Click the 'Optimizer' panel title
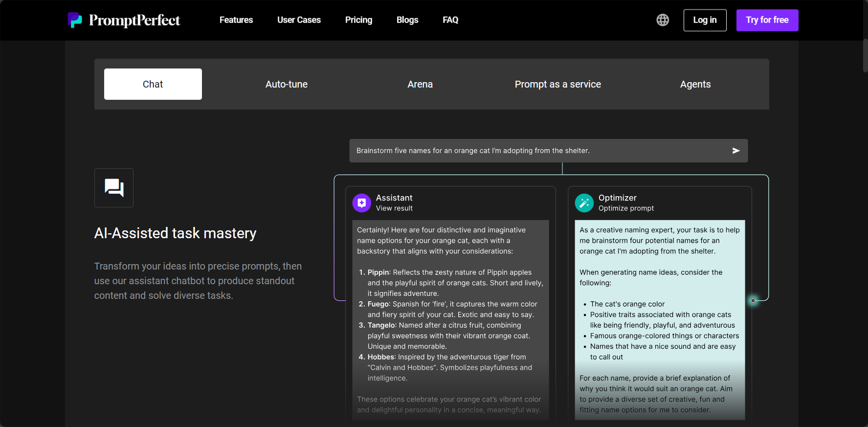Image resolution: width=868 pixels, height=427 pixels. 618,198
